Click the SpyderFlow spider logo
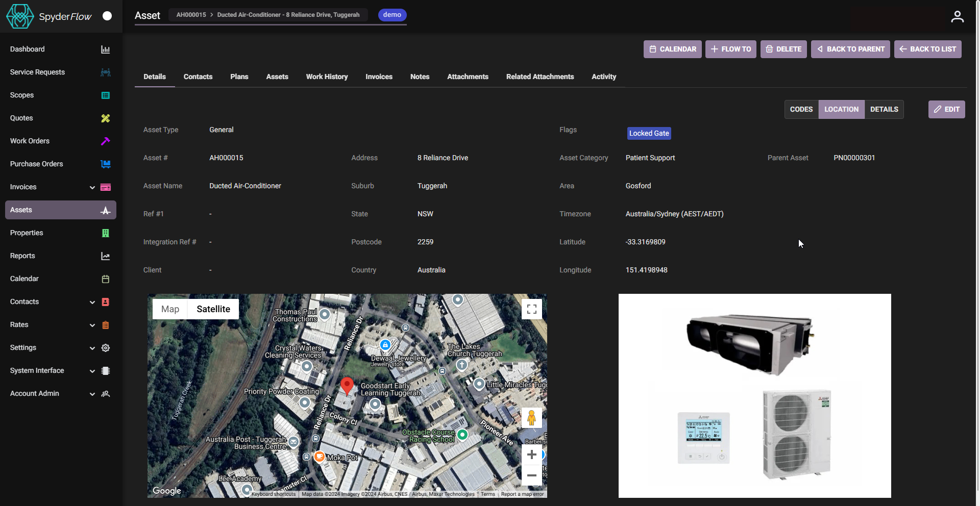This screenshot has width=980, height=506. coord(20,16)
